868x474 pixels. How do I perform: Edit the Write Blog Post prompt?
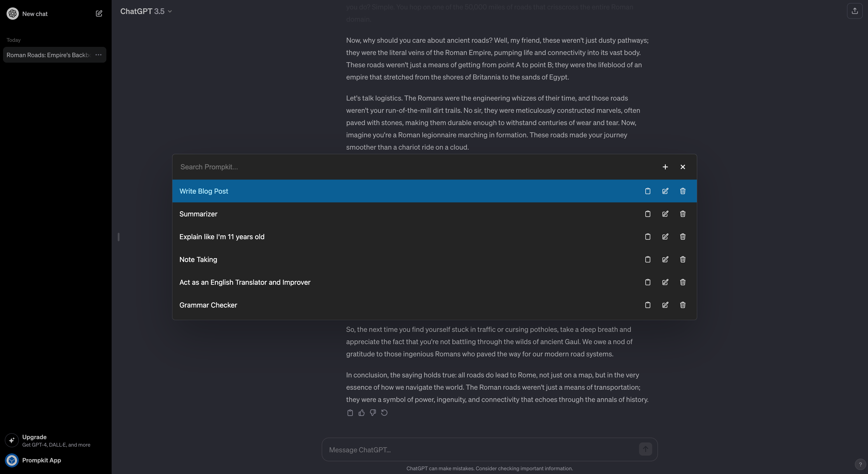665,191
